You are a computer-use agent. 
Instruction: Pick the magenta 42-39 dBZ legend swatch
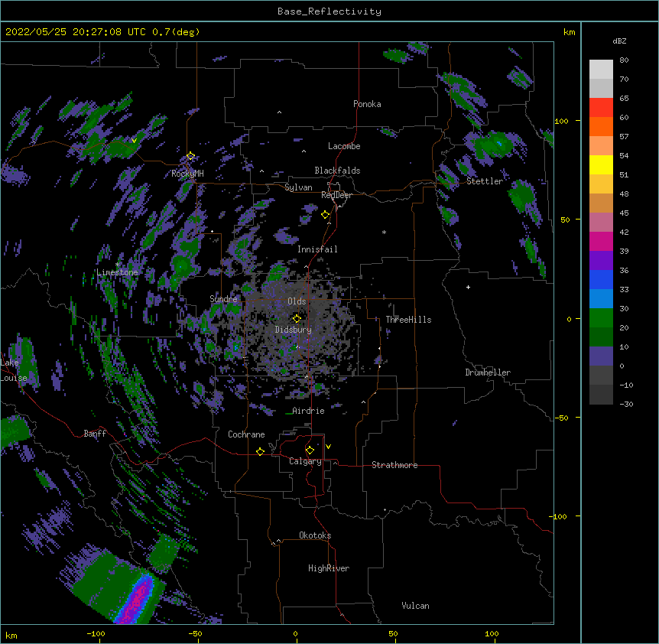tap(601, 241)
